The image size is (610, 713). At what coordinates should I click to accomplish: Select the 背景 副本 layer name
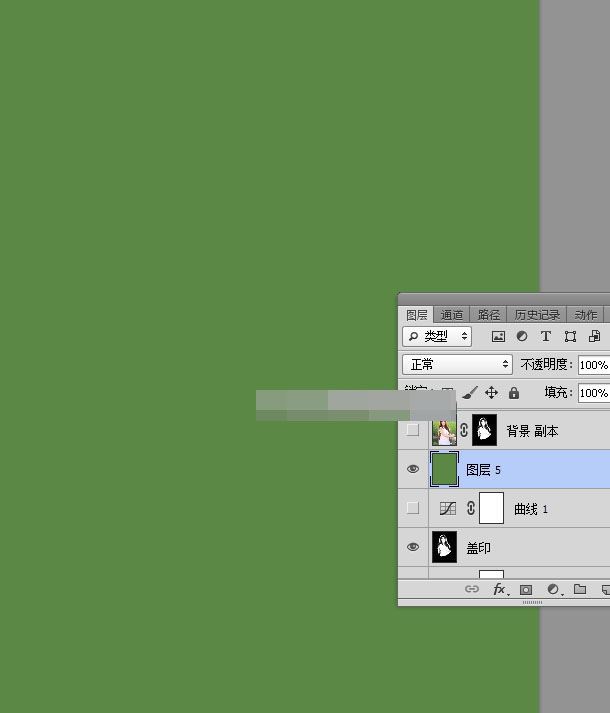532,431
